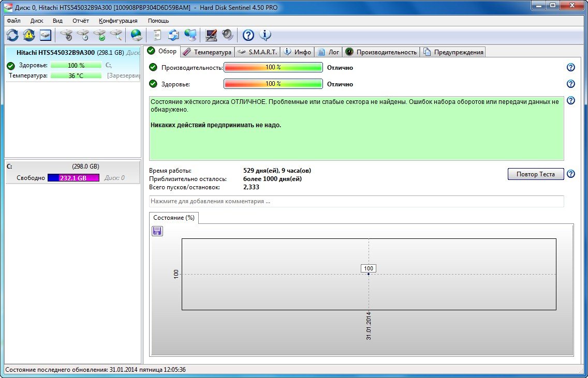Click the comment input field
Image resolution: width=588 pixels, height=378 pixels.
click(x=356, y=201)
